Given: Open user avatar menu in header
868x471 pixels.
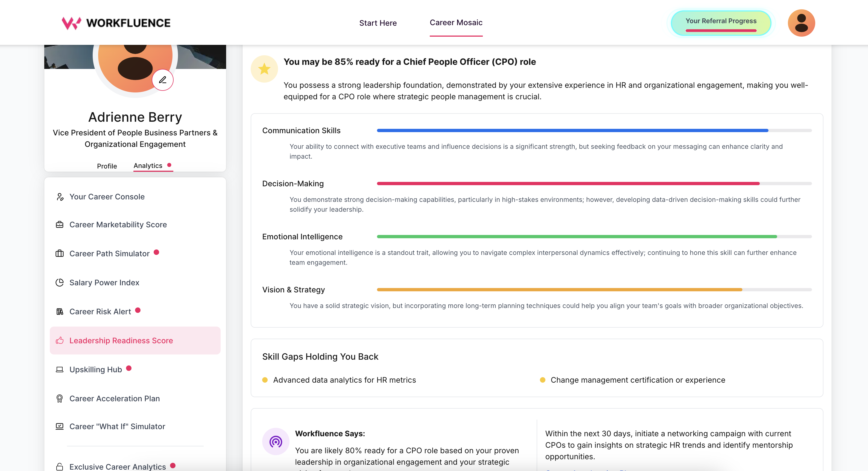Looking at the screenshot, I should click(801, 23).
